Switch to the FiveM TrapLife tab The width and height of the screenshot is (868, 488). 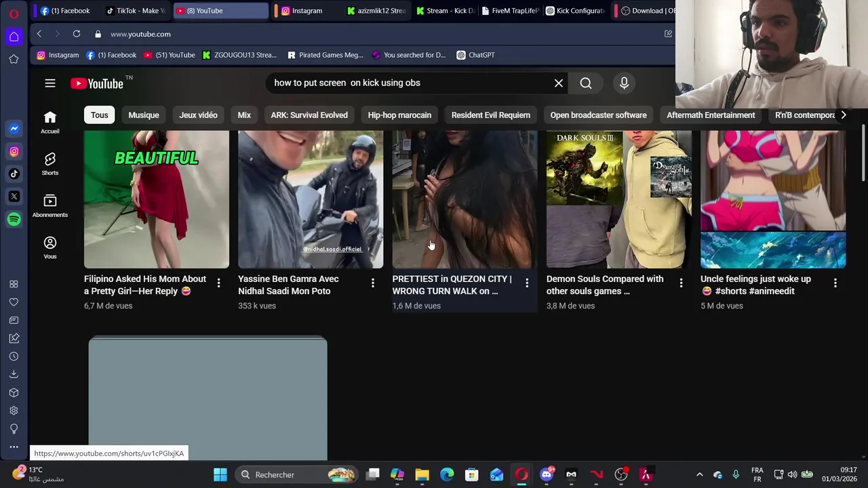pyautogui.click(x=510, y=11)
